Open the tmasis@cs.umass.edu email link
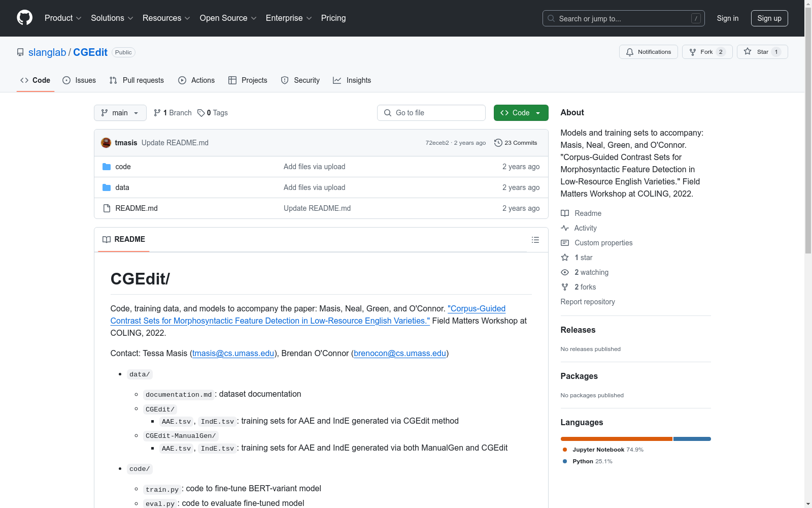The image size is (812, 508). 233,353
